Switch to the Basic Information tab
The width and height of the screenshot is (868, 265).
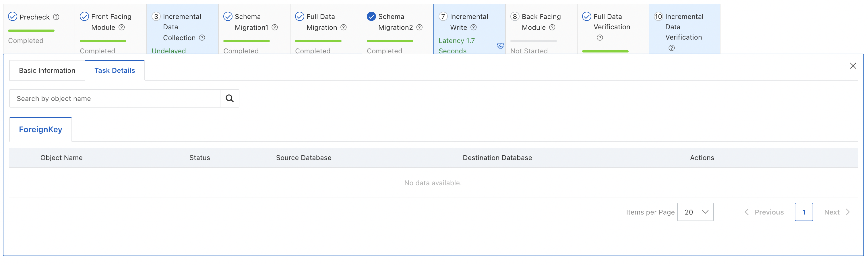pyautogui.click(x=47, y=70)
